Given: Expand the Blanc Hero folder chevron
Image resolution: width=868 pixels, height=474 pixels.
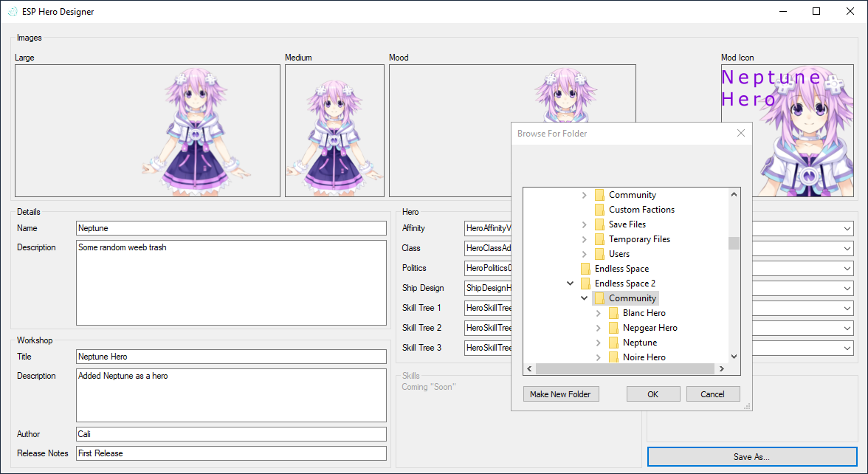Looking at the screenshot, I should [598, 313].
